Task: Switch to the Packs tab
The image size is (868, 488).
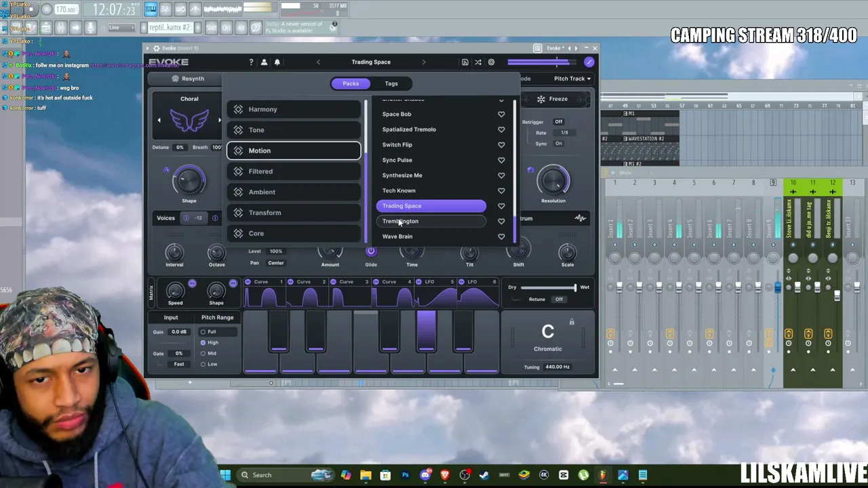Action: tap(351, 83)
